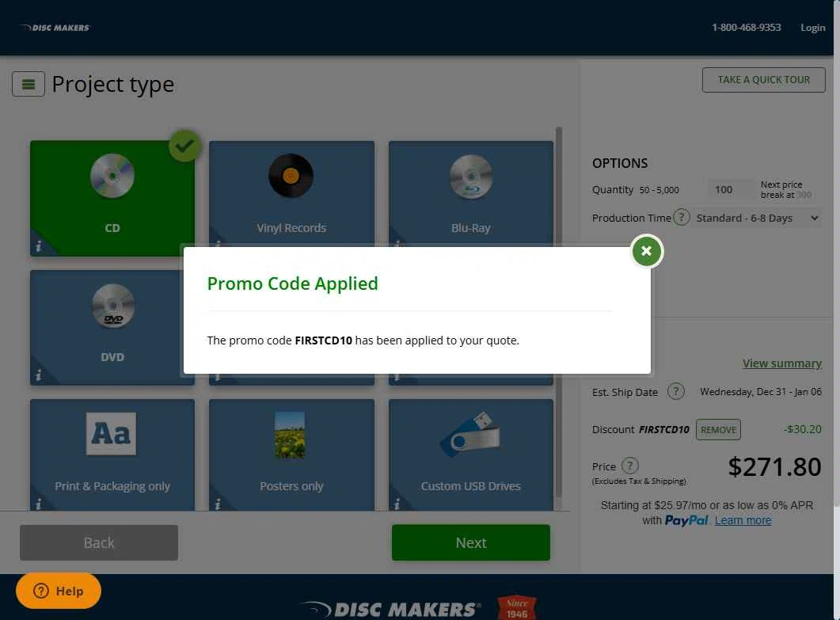
Task: Show help for Price
Action: click(x=630, y=466)
